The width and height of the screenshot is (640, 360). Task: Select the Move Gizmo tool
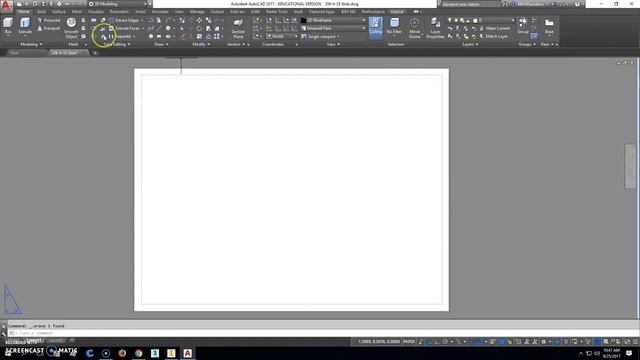pyautogui.click(x=415, y=28)
